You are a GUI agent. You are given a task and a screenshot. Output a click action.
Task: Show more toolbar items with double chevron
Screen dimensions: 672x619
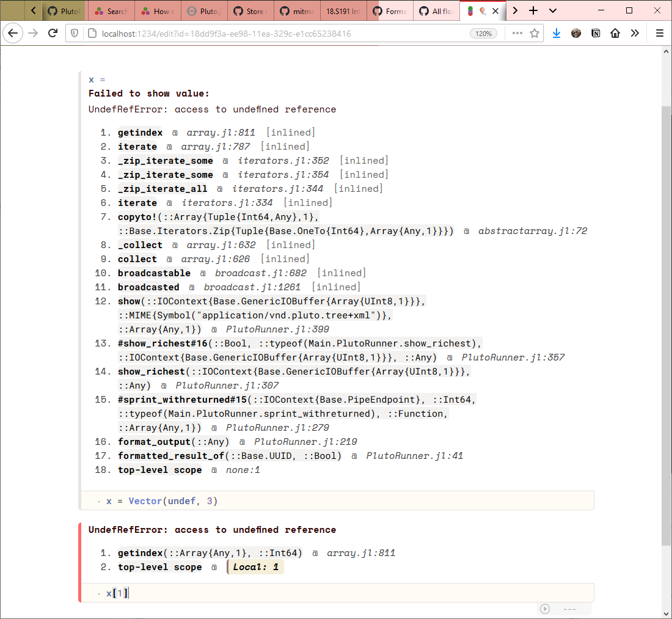[635, 34]
